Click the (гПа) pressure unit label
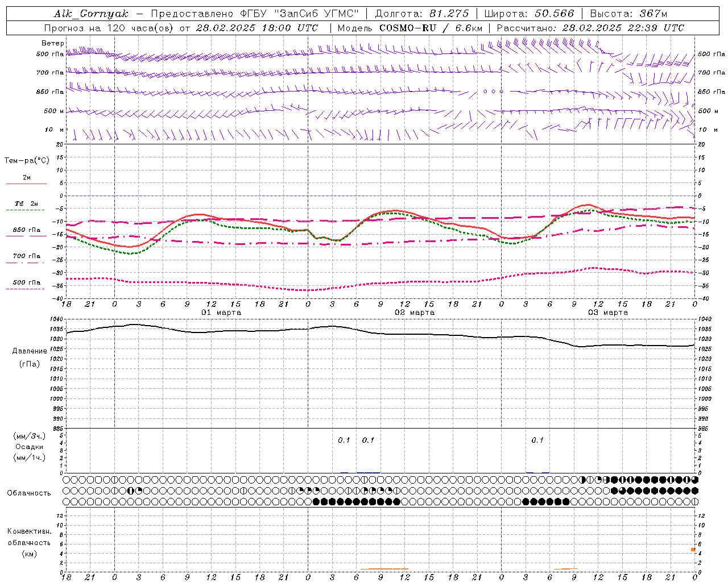 (x=29, y=364)
